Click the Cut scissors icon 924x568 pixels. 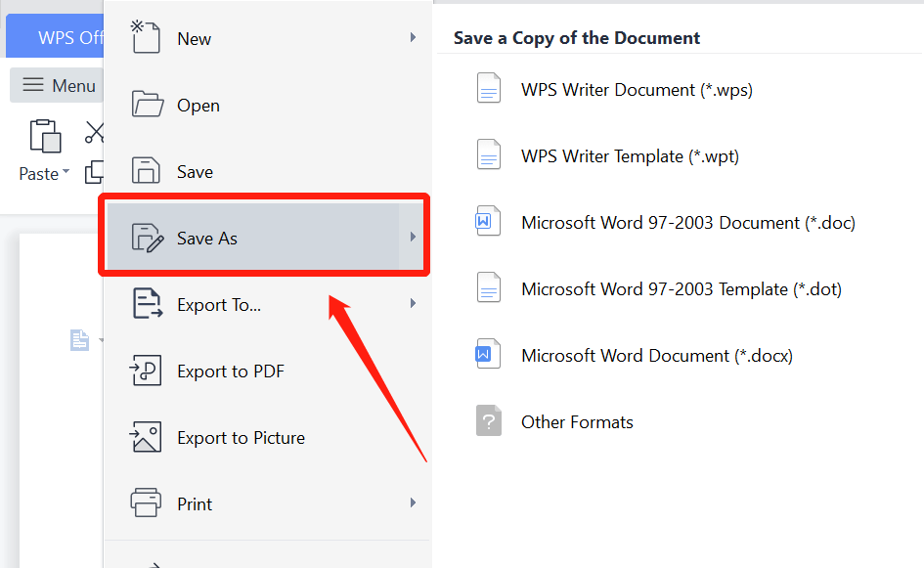tap(94, 133)
